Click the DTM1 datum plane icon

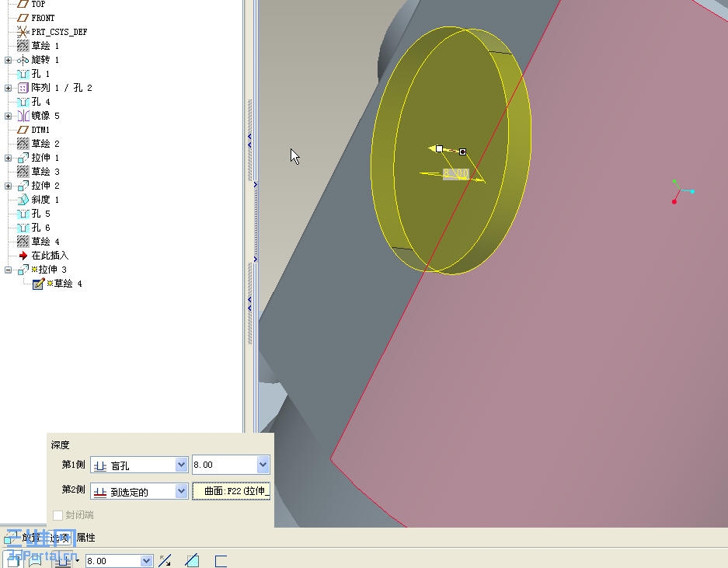click(23, 130)
